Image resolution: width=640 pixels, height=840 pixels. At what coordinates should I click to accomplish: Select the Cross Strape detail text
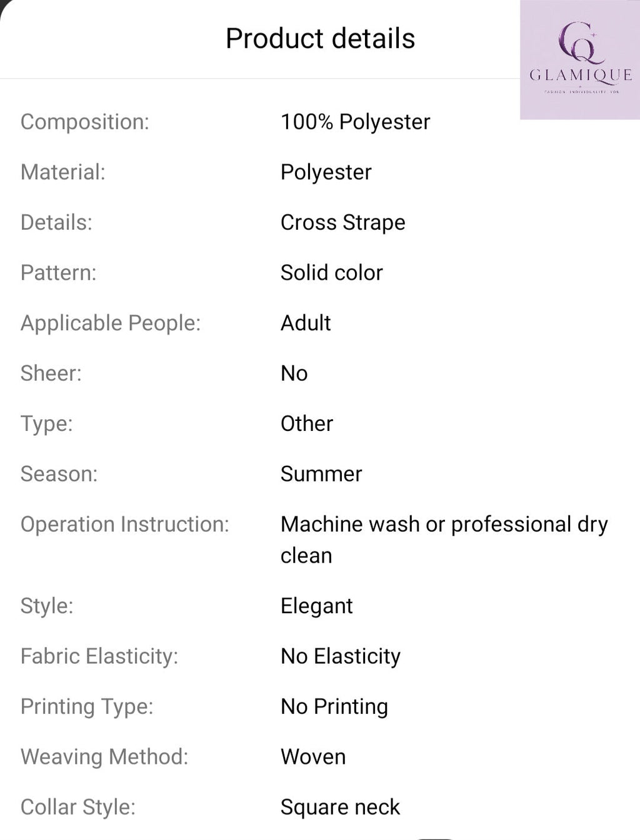point(342,222)
